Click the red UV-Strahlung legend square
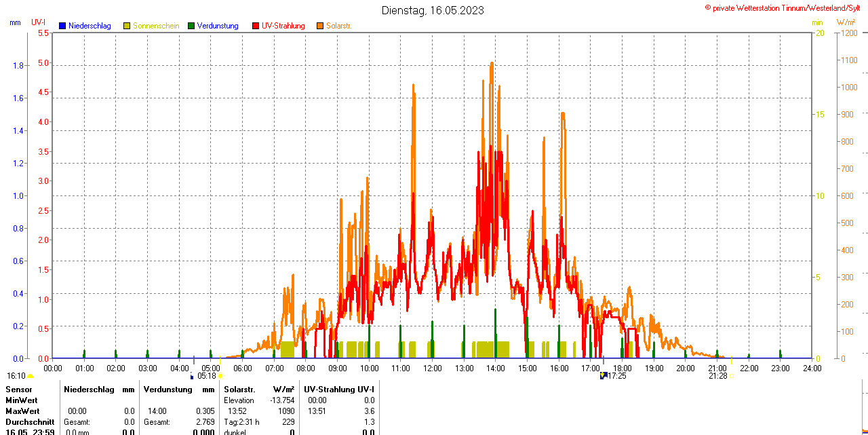 256,26
